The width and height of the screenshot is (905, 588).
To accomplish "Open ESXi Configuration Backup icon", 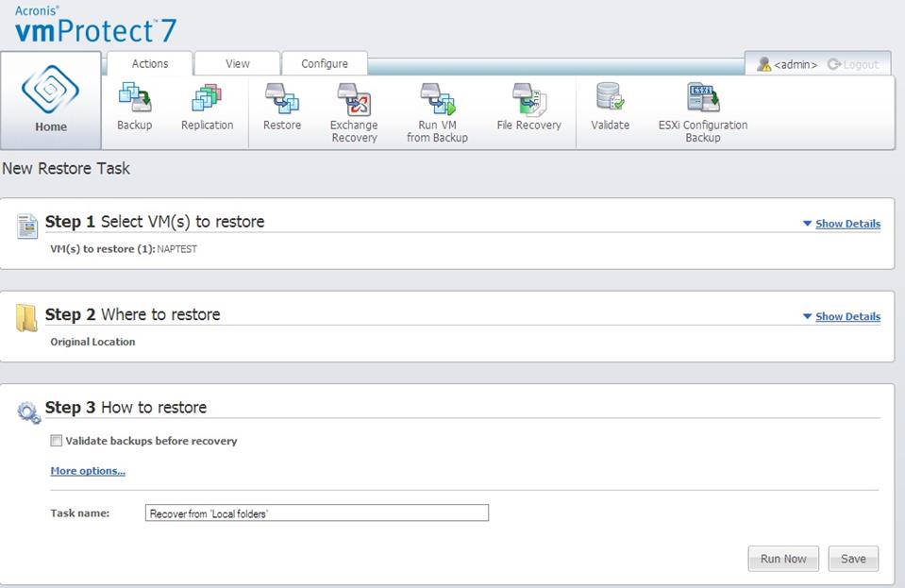I will click(x=703, y=97).
